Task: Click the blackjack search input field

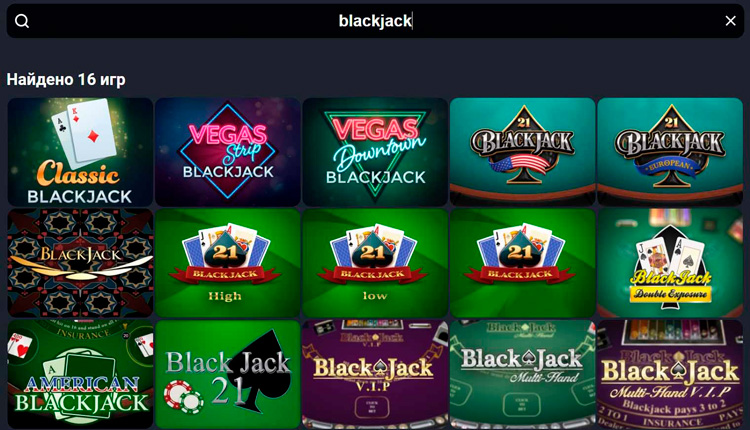Action: 375,21
